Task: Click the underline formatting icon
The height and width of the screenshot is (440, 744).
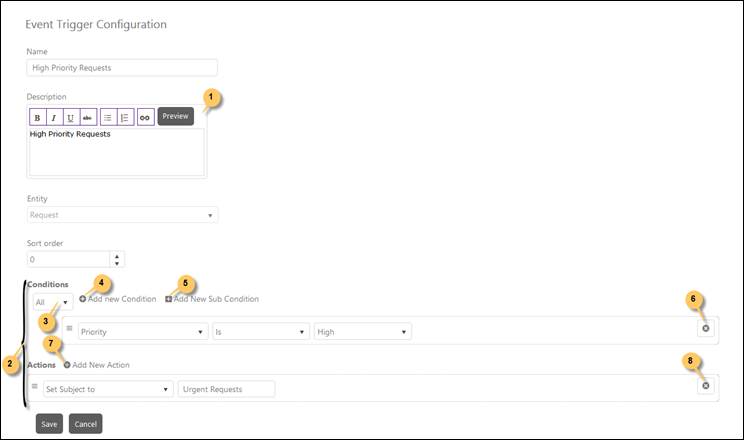Action: click(71, 117)
